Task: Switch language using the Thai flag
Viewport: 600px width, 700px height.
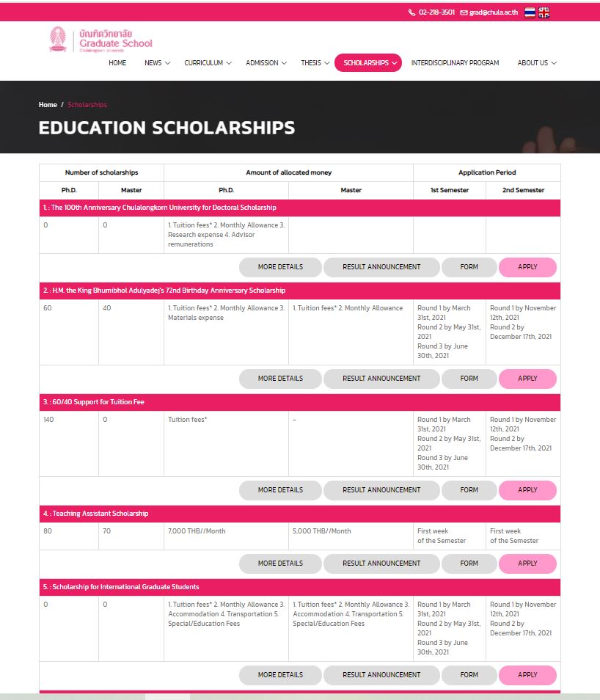Action: pyautogui.click(x=530, y=12)
